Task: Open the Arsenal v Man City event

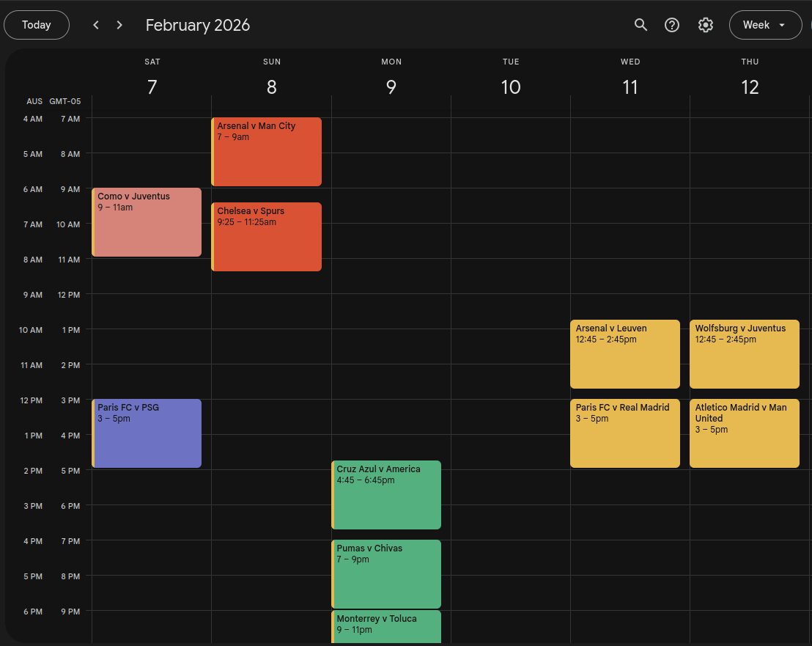Action: [266, 150]
